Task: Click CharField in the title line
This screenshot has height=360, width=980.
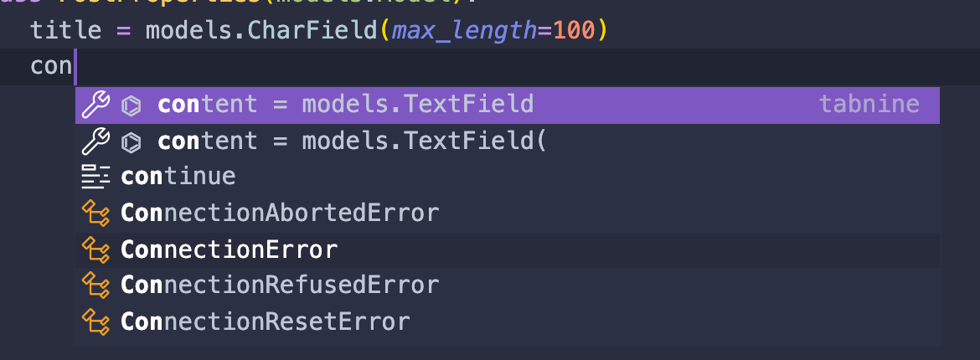Action: click(x=312, y=30)
